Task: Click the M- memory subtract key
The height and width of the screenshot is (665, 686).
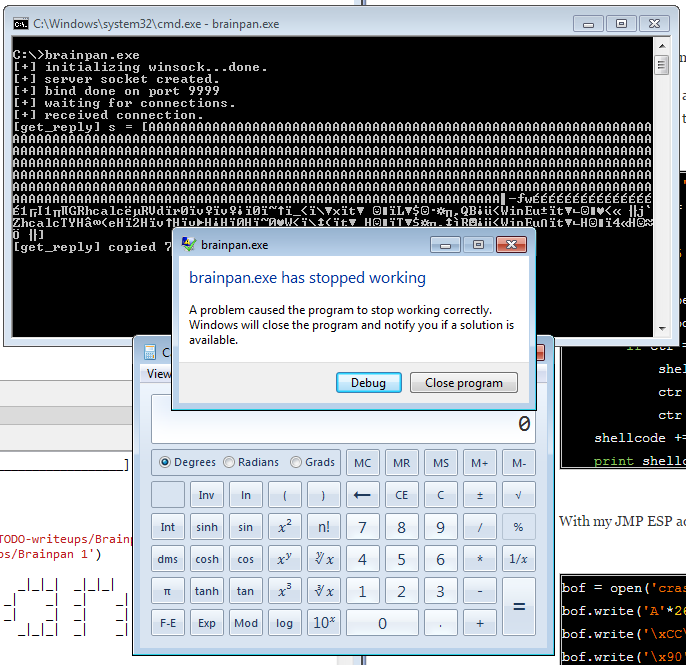Action: 519,463
